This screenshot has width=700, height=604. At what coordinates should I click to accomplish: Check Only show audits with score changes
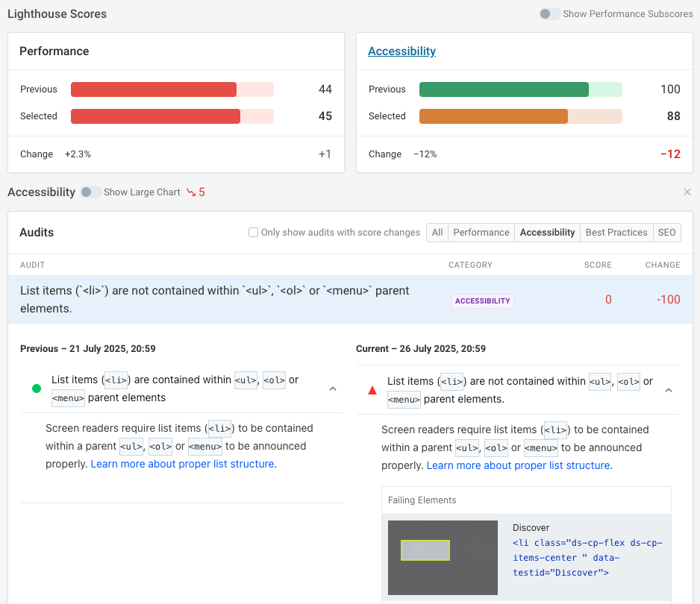[253, 232]
